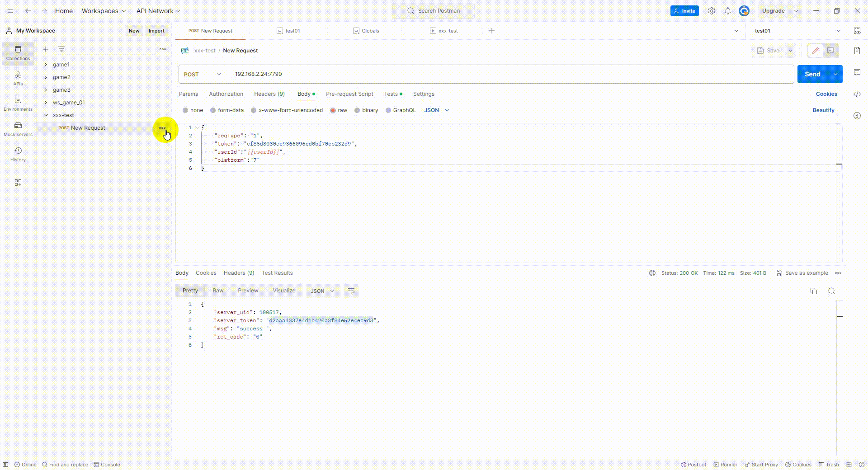Open the test01 environment dropdown

click(797, 31)
